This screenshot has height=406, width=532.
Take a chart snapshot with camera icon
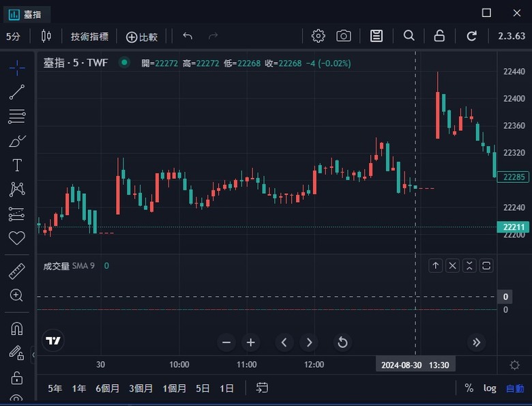(x=343, y=35)
